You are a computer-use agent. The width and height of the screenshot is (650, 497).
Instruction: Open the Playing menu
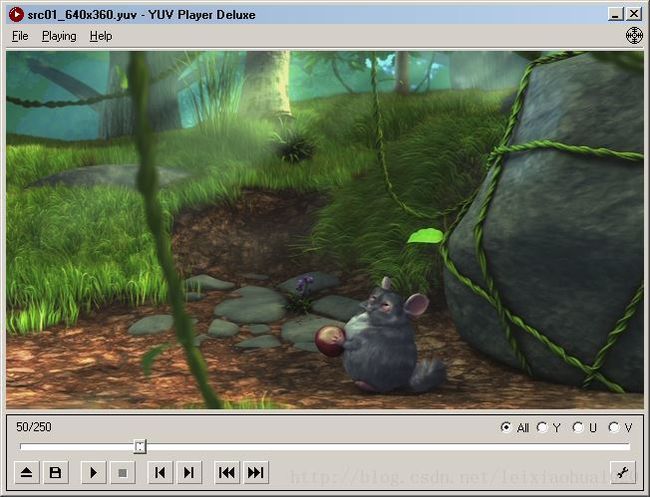coord(59,36)
